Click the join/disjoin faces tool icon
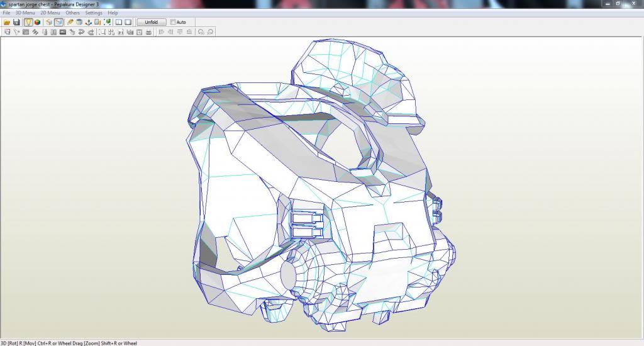The image size is (644, 346). click(x=26, y=32)
